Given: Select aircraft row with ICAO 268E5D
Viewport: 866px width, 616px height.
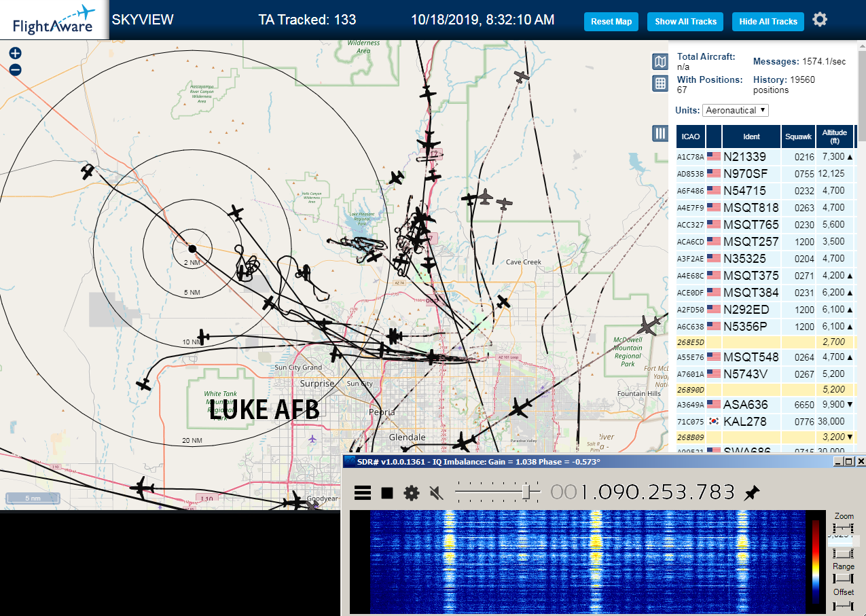Looking at the screenshot, I should point(765,342).
